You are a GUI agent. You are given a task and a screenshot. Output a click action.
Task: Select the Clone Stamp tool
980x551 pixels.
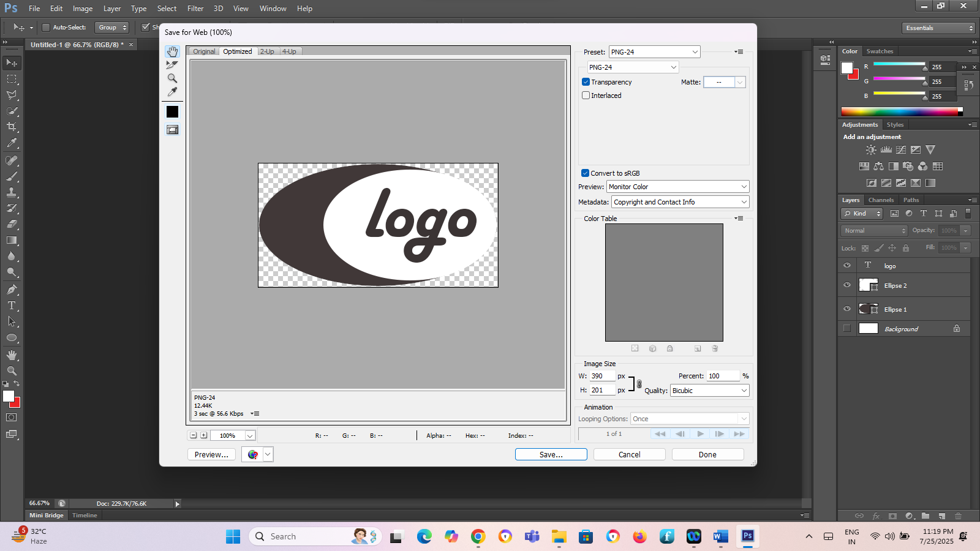pyautogui.click(x=12, y=192)
